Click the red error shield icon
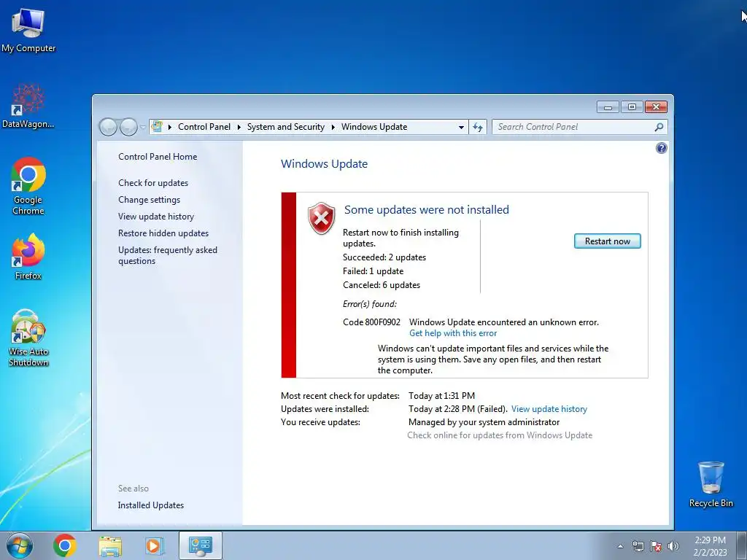The image size is (747, 560). 322,218
